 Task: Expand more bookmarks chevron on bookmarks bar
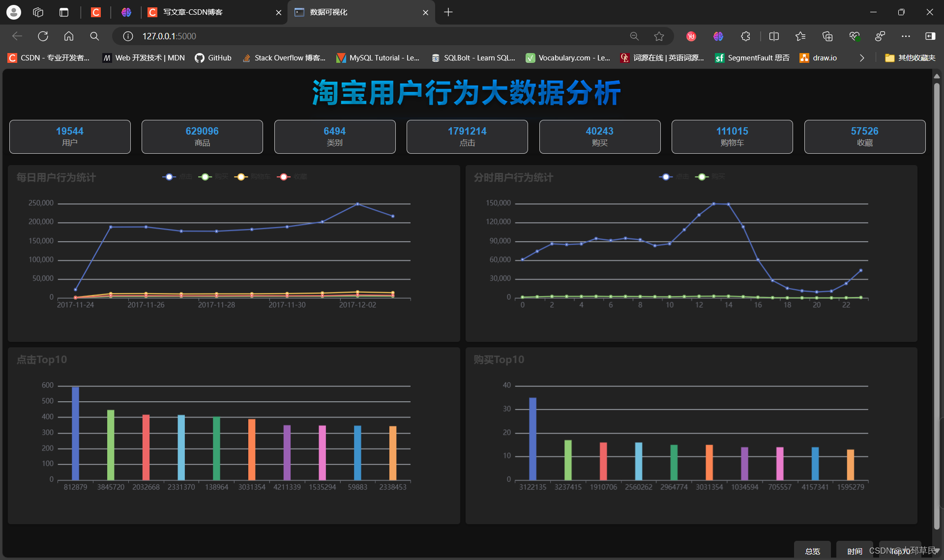tap(861, 58)
